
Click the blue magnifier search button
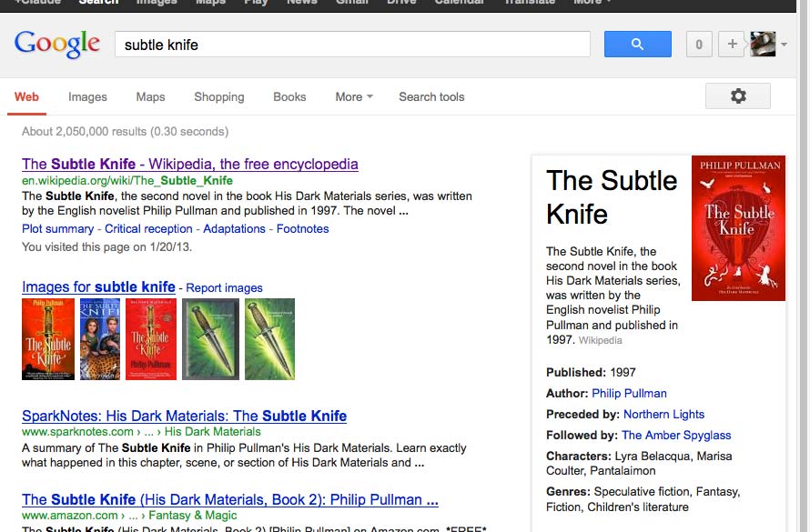[x=637, y=44]
